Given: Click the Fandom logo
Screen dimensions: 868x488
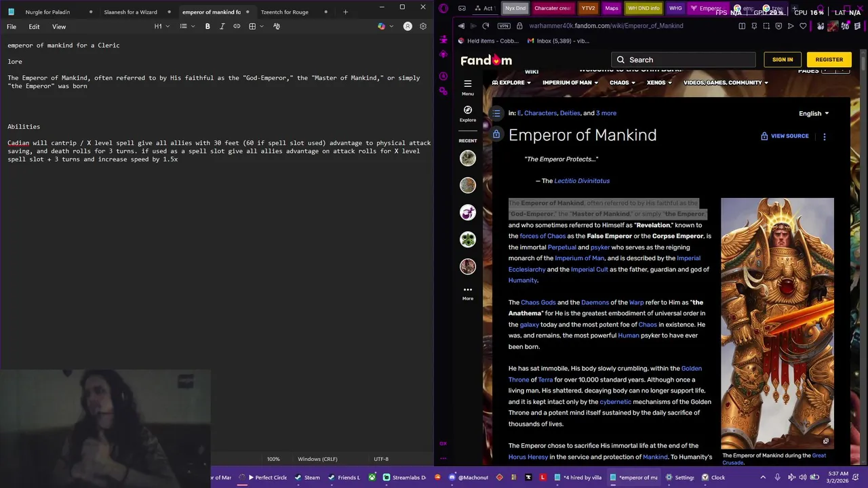Looking at the screenshot, I should pos(486,60).
